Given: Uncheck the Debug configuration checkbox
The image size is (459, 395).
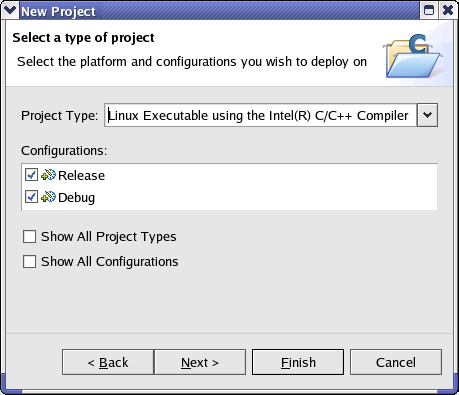Looking at the screenshot, I should point(31,197).
